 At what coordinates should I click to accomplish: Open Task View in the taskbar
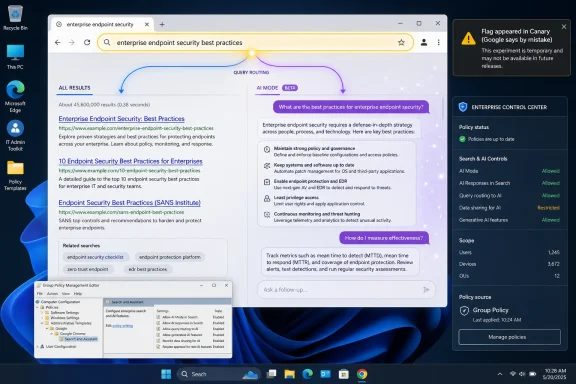(x=271, y=374)
